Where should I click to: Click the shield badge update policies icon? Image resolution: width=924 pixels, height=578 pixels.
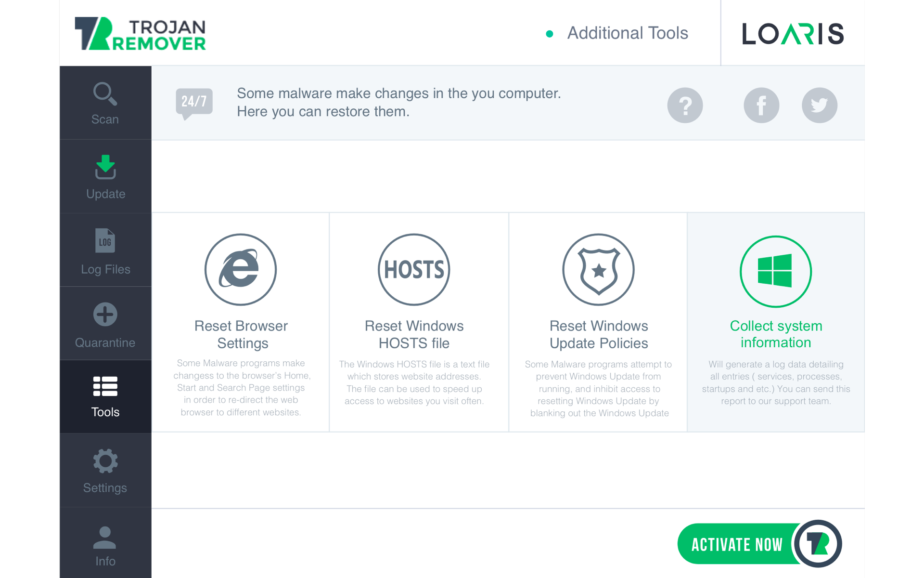(598, 270)
